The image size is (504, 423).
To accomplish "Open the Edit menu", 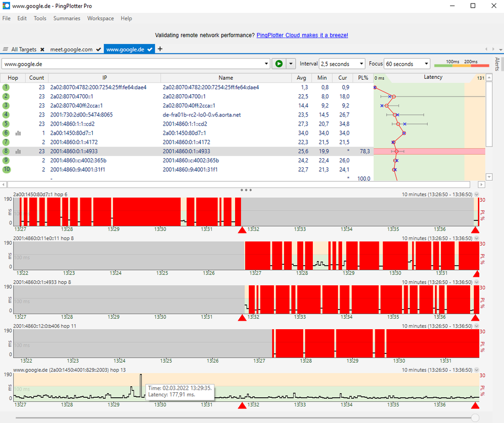I will 22,18.
